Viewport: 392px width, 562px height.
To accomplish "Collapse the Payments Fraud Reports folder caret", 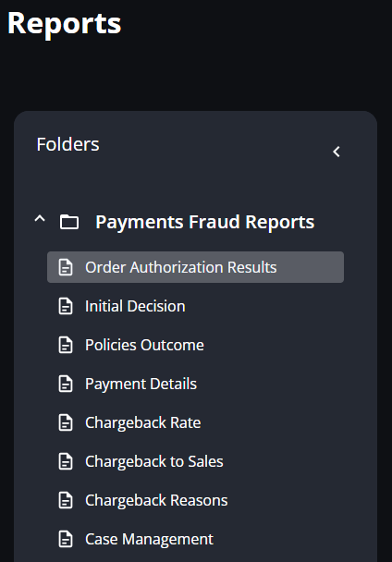I will (x=40, y=219).
